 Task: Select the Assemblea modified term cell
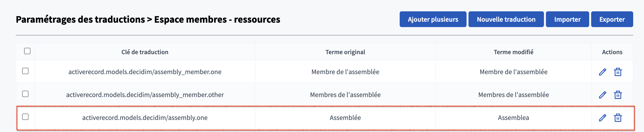(x=513, y=118)
